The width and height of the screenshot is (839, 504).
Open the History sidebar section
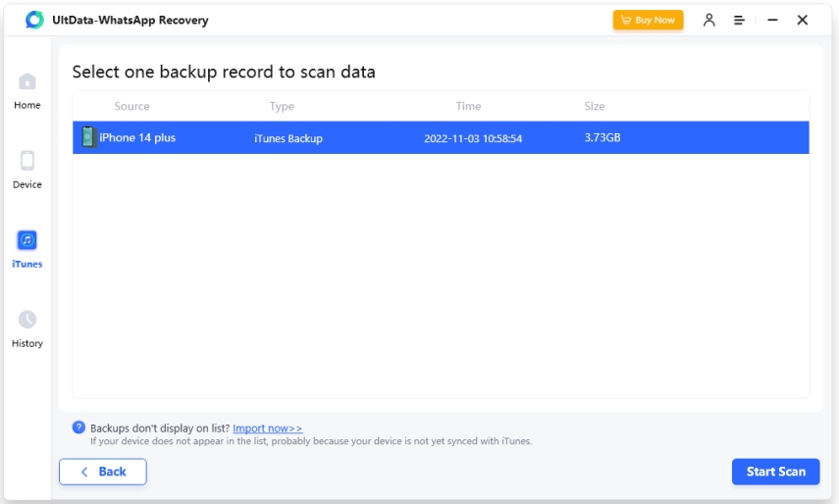pyautogui.click(x=27, y=329)
